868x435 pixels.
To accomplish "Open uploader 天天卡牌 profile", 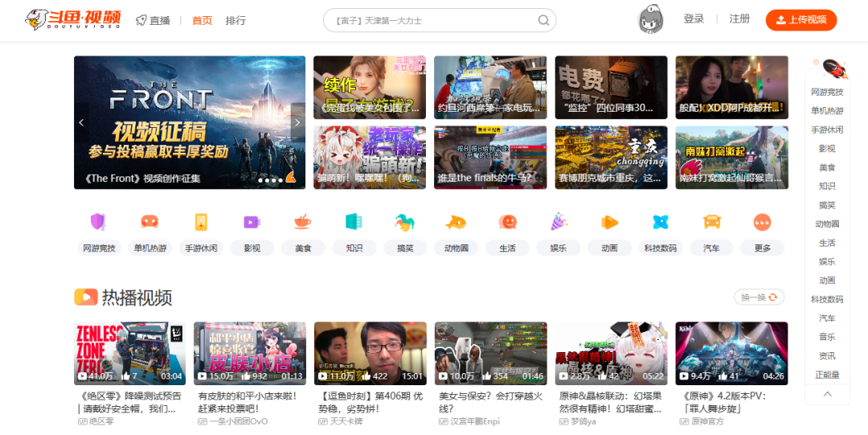I will point(342,421).
